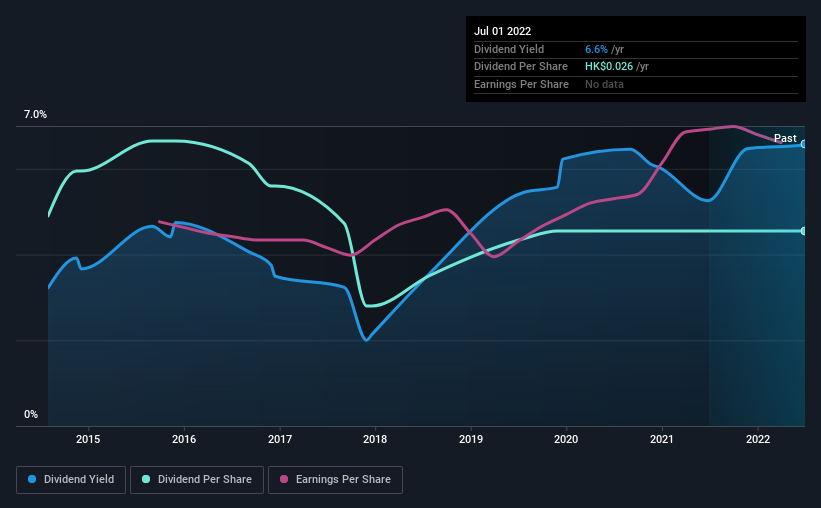
Task: Click the Jul 01 2022 tooltip date header
Action: click(x=503, y=31)
